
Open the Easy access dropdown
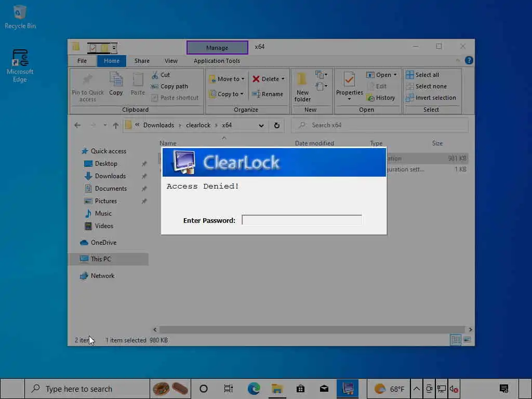point(321,86)
